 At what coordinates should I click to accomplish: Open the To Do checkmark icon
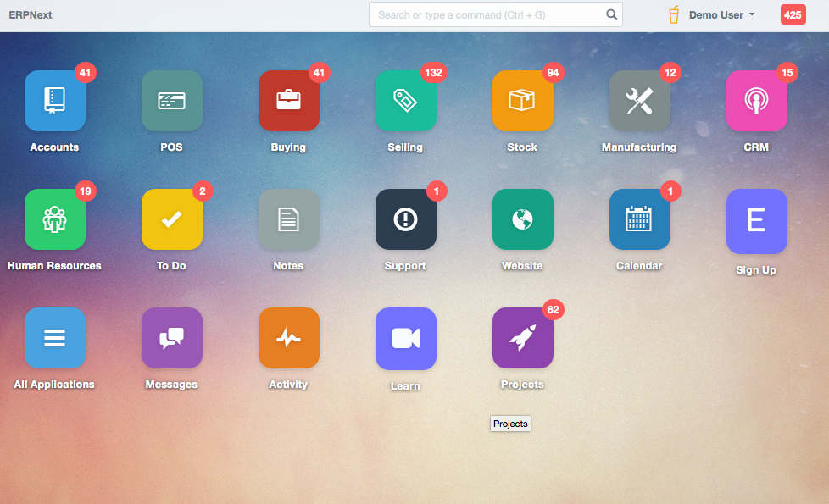(172, 219)
